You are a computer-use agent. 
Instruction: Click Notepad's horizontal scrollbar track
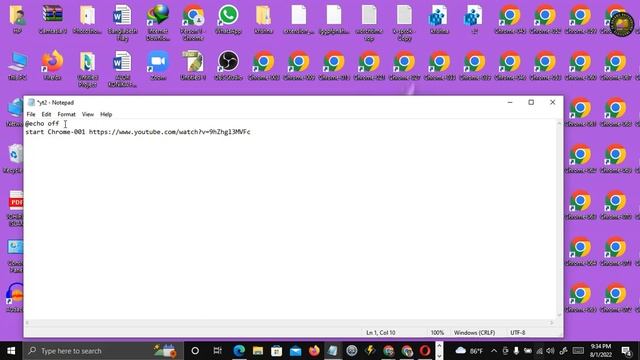[x=289, y=323]
